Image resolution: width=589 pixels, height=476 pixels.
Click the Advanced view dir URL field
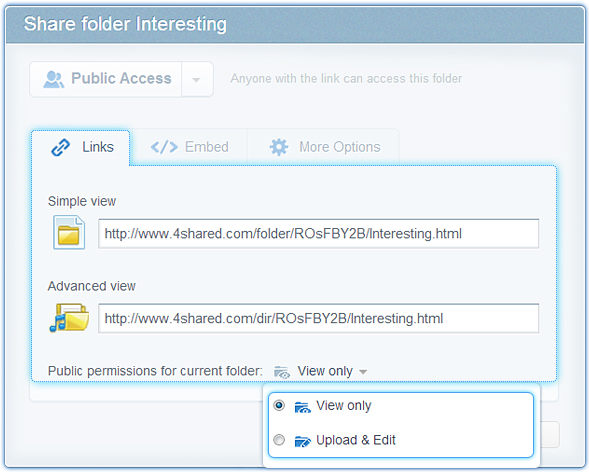pyautogui.click(x=319, y=318)
